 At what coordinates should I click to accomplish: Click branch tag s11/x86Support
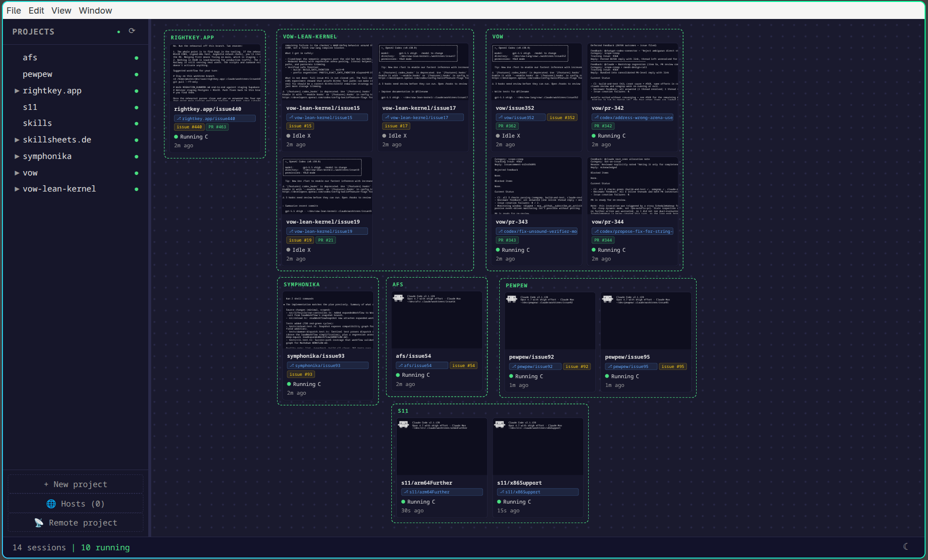click(x=538, y=492)
